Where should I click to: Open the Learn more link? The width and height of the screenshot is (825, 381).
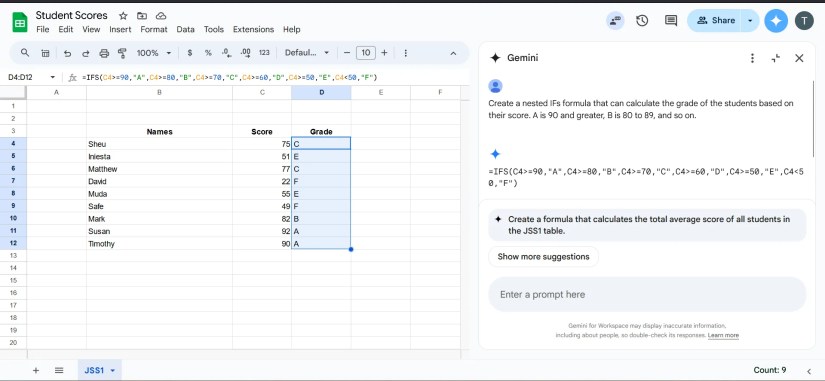(723, 335)
